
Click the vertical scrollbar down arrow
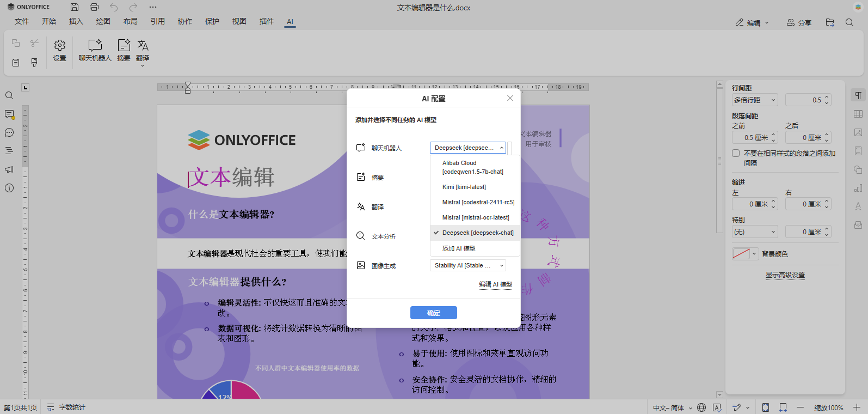click(x=719, y=394)
